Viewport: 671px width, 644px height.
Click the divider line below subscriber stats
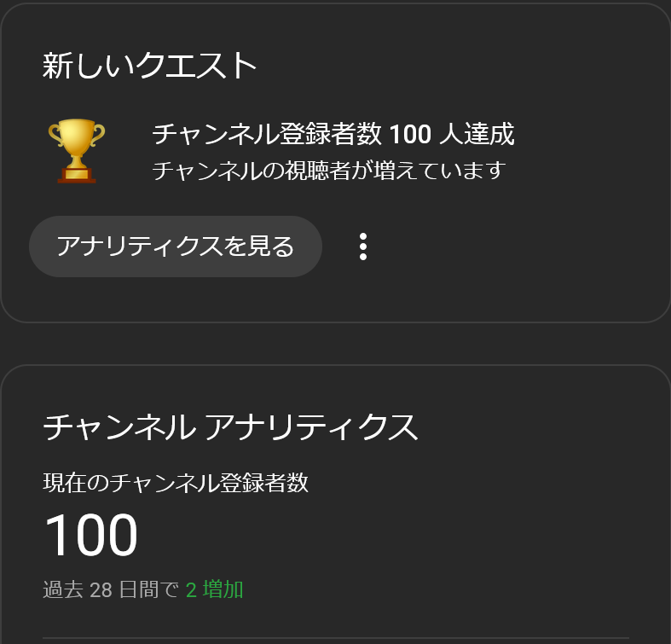[334, 637]
